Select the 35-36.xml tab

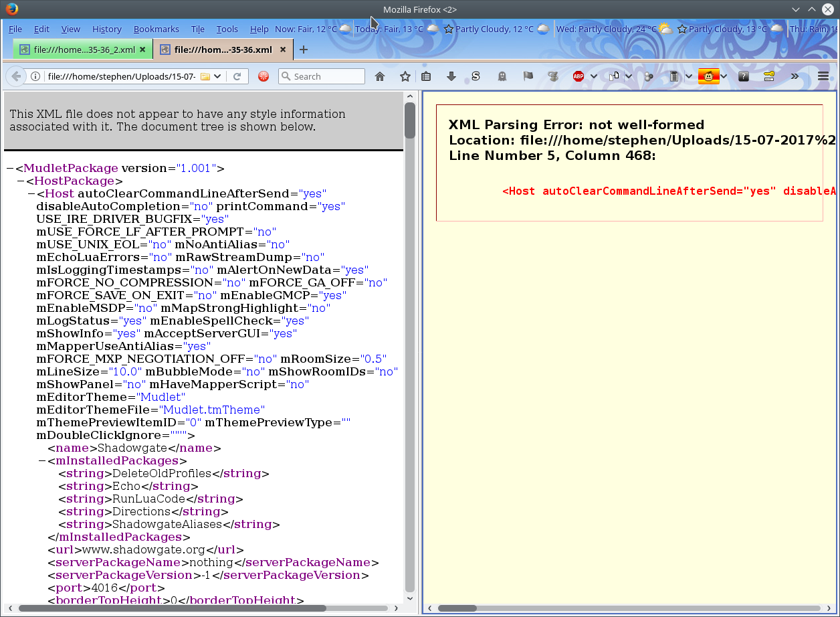click(223, 50)
